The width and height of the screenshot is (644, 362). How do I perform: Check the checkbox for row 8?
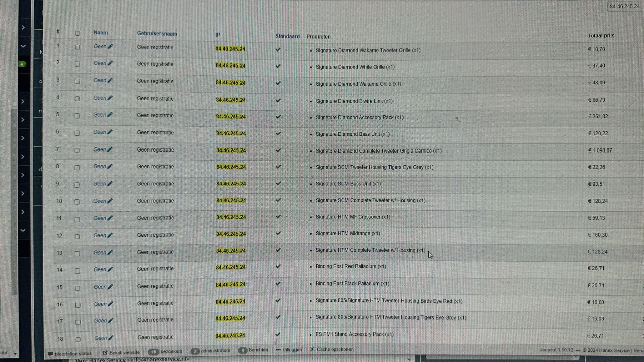[77, 168]
